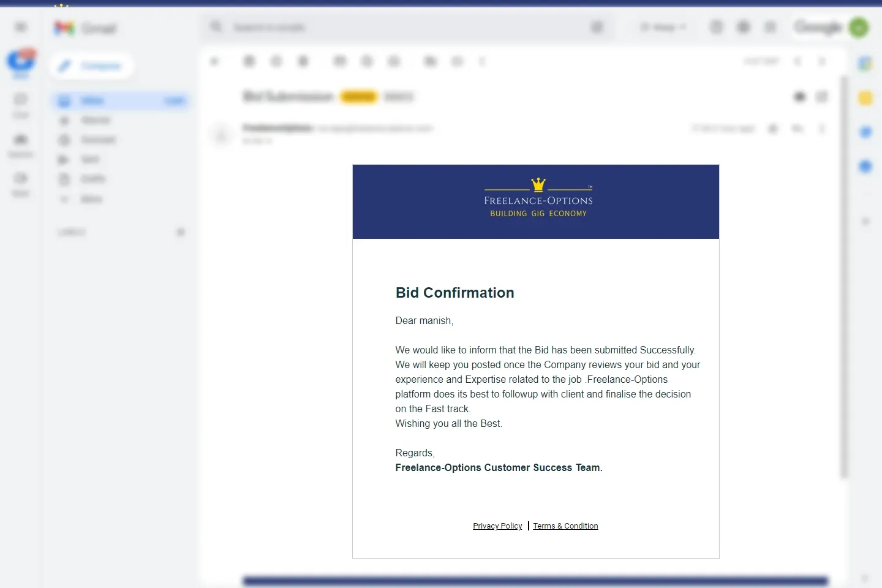
Task: Click the Delete trash icon
Action: (x=303, y=61)
